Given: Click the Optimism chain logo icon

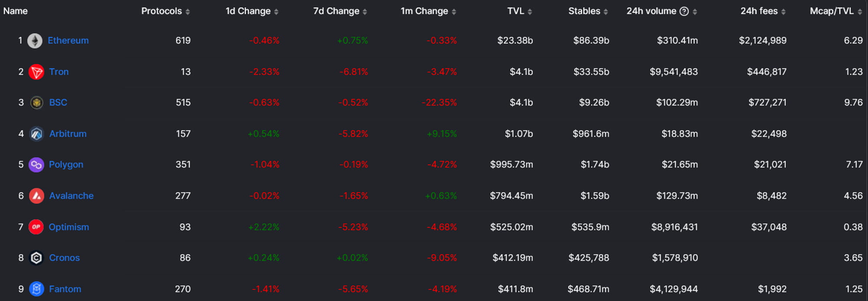Looking at the screenshot, I should coord(36,227).
